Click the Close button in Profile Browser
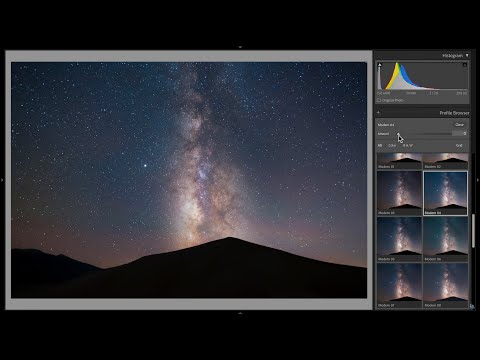The image size is (480, 360). tap(459, 125)
